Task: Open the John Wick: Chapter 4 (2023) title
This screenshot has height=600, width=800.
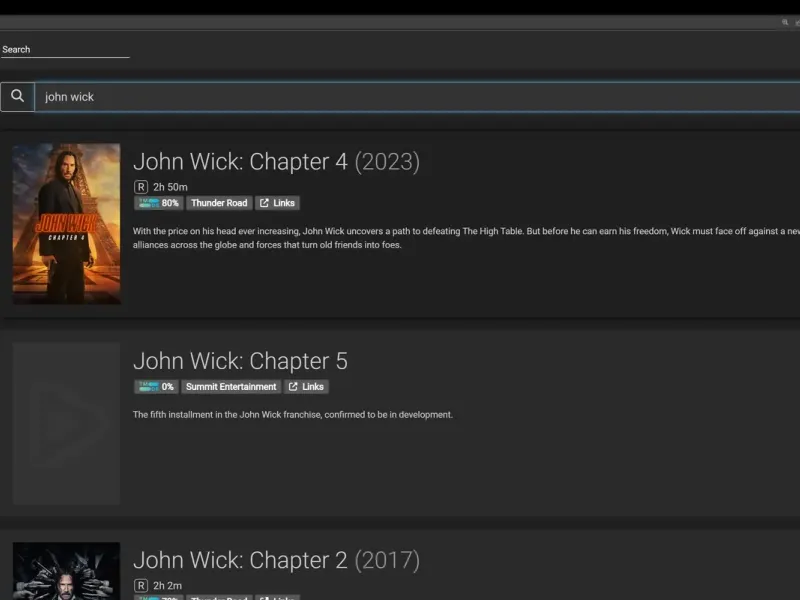Action: coord(276,162)
